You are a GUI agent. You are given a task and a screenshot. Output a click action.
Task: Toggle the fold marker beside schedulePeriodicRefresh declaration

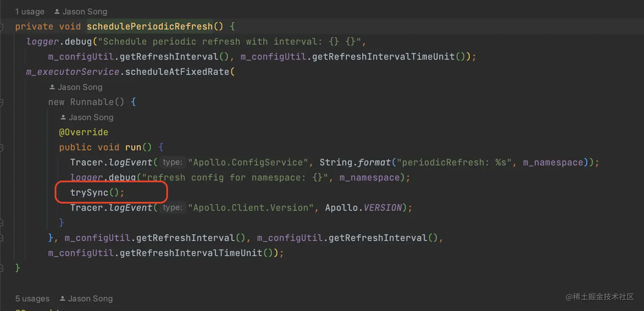coord(2,26)
